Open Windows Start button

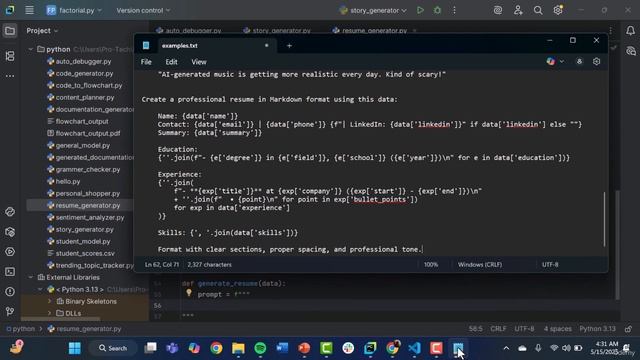75,348
